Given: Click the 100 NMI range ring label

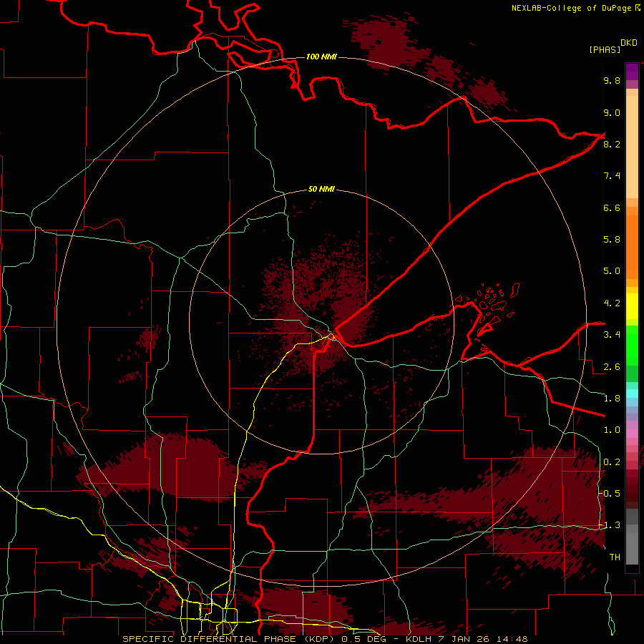Looking at the screenshot, I should coord(321,57).
